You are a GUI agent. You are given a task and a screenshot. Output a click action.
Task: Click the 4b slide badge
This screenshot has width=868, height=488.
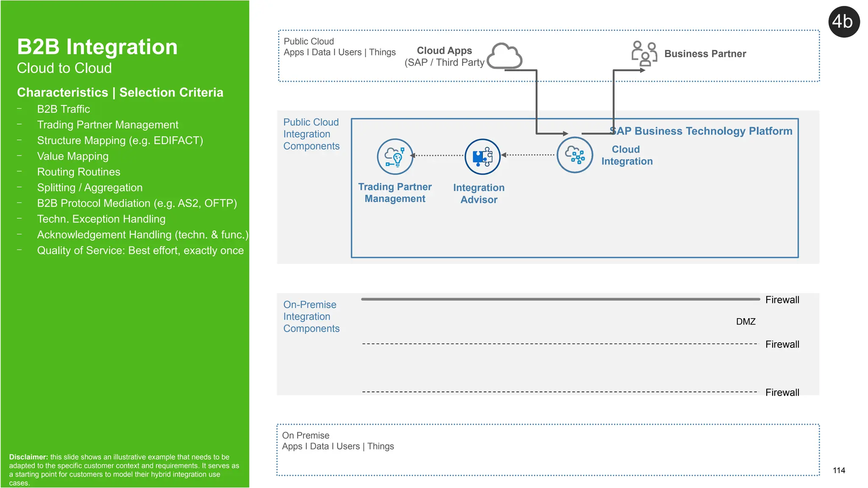coord(843,22)
